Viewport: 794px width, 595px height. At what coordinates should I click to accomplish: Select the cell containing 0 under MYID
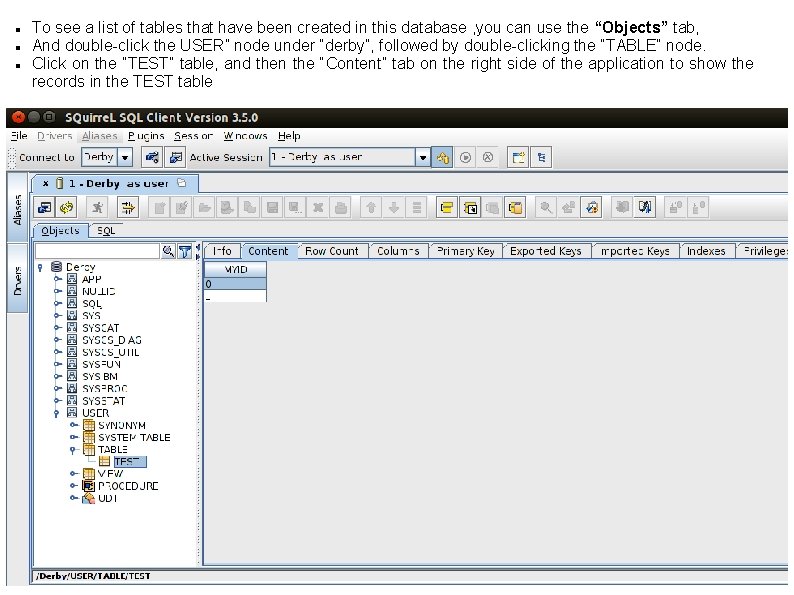coord(235,284)
